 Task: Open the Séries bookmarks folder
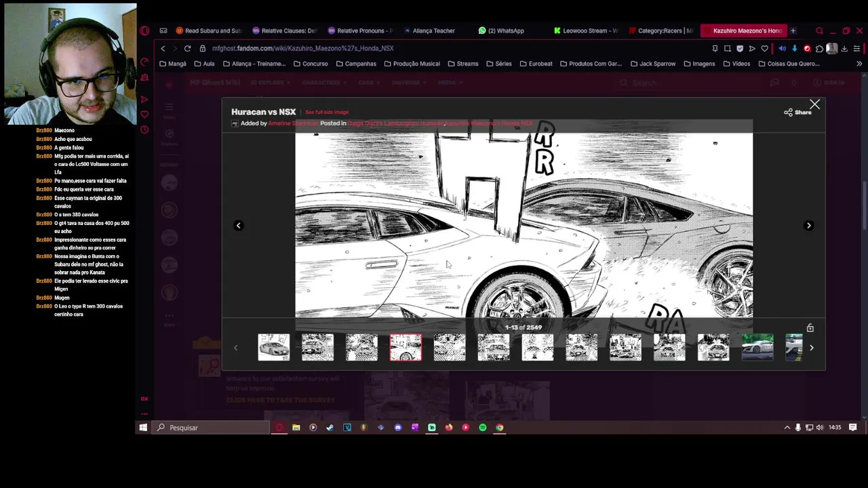coord(498,64)
